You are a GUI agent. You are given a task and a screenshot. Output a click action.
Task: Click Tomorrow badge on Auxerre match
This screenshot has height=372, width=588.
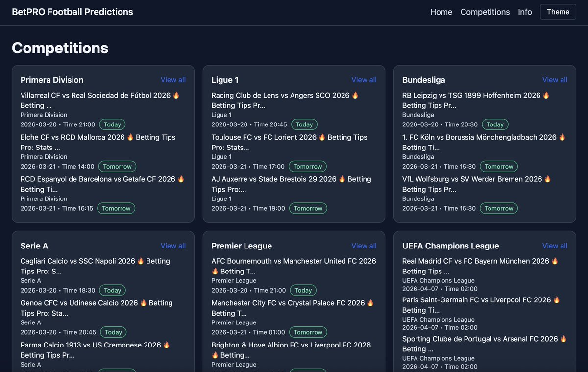pyautogui.click(x=308, y=208)
